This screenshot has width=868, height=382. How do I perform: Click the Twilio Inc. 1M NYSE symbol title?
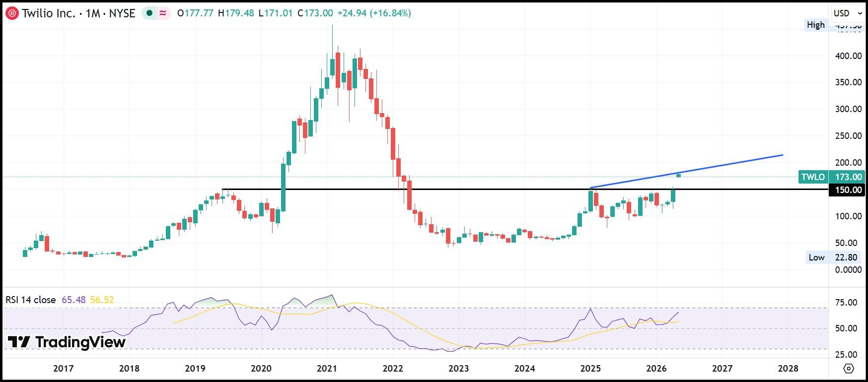[x=78, y=13]
